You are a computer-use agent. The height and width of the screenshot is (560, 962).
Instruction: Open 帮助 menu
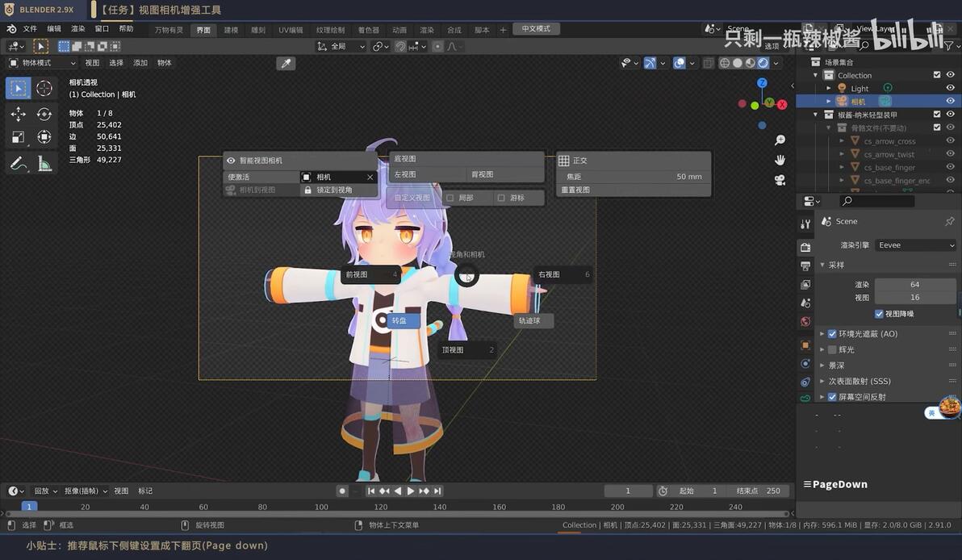[x=126, y=29]
